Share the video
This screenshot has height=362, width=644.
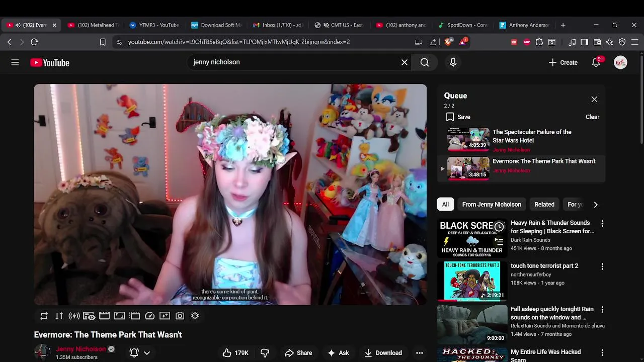pos(298,353)
